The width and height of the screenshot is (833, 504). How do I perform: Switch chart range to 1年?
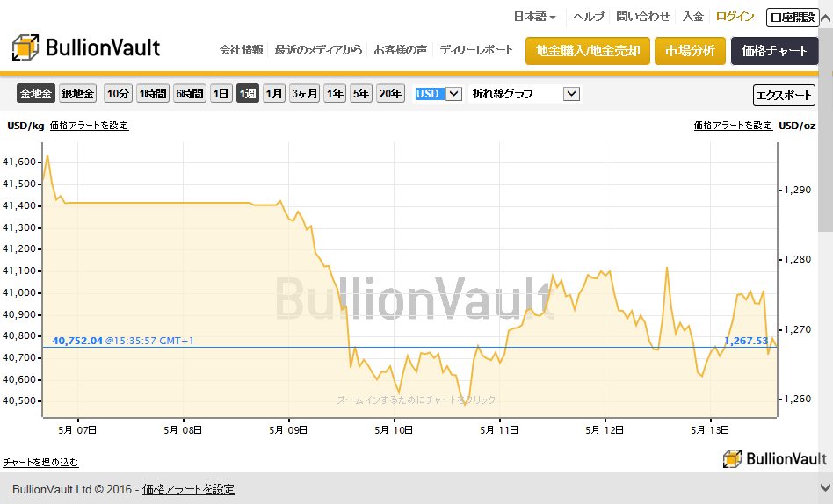coord(335,93)
